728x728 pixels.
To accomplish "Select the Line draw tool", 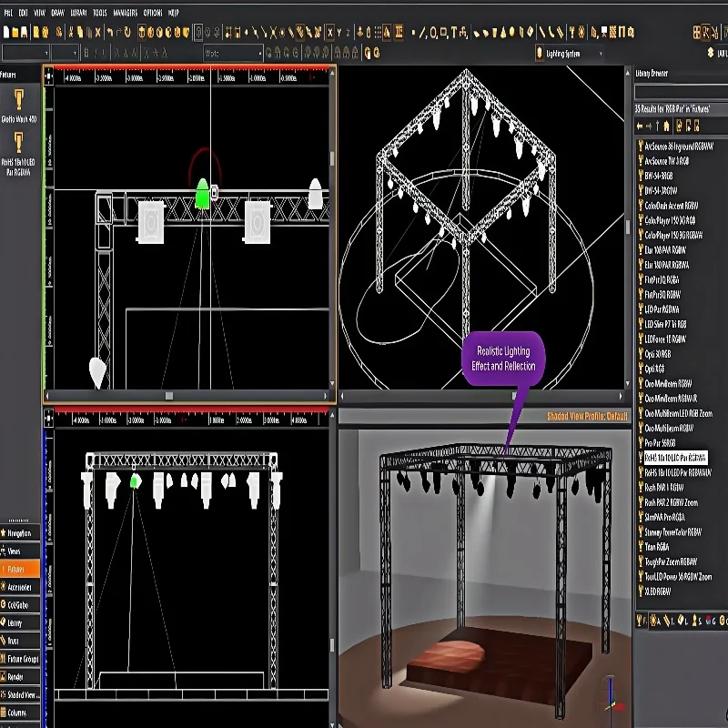I will click(422, 33).
